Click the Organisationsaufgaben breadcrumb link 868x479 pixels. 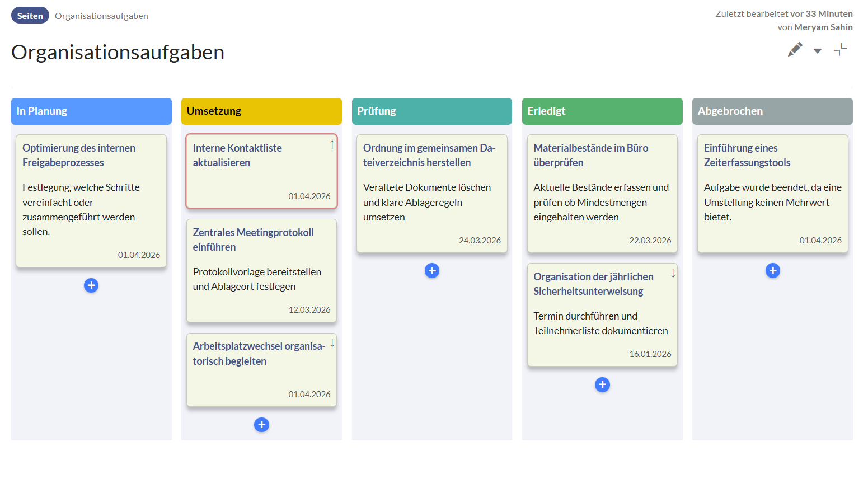click(101, 16)
